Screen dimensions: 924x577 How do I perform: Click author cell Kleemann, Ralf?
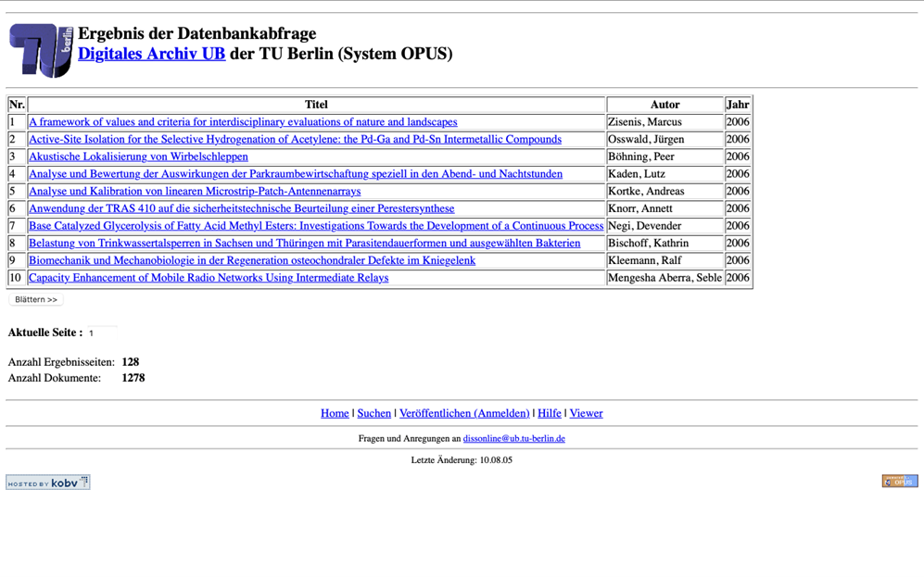(665, 260)
